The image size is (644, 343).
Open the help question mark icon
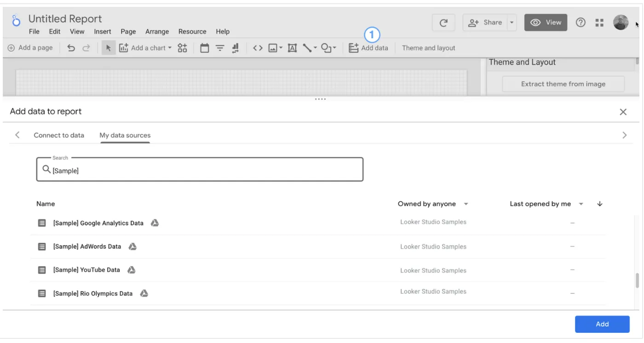coord(581,22)
